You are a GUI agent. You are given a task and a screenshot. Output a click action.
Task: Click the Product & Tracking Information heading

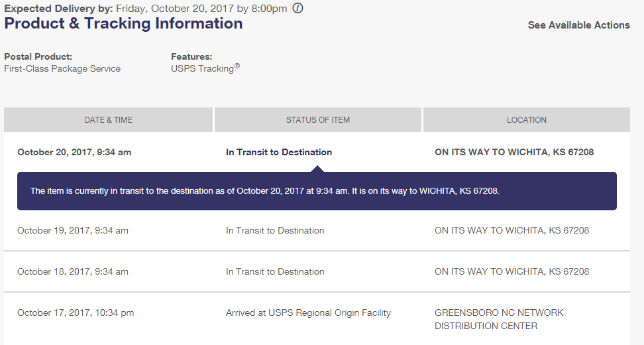tap(123, 24)
